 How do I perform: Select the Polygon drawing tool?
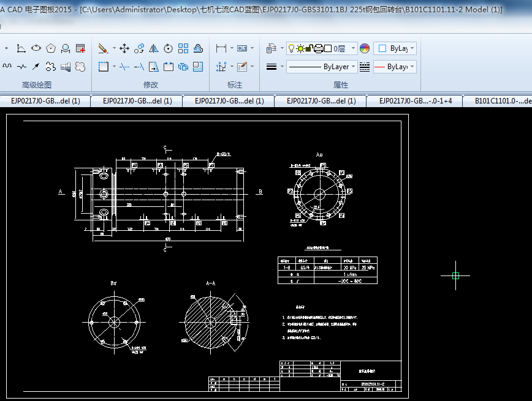click(x=51, y=48)
